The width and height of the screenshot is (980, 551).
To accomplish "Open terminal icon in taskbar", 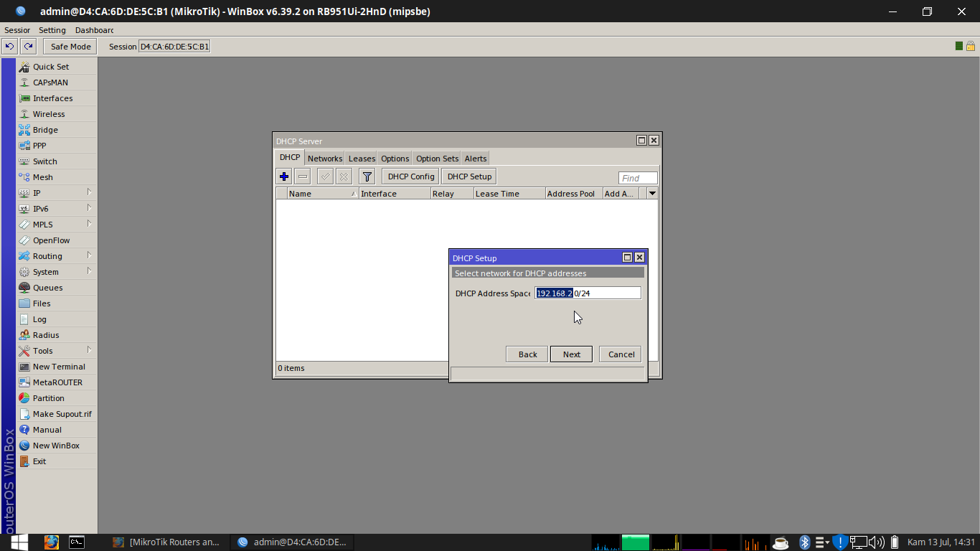I will coord(77,542).
